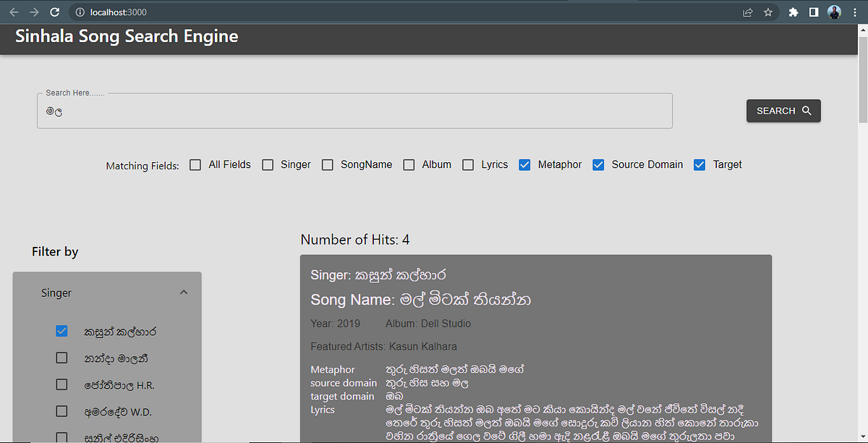Click the Sinhala Song Search Engine title
The width and height of the screenshot is (868, 443).
point(126,35)
